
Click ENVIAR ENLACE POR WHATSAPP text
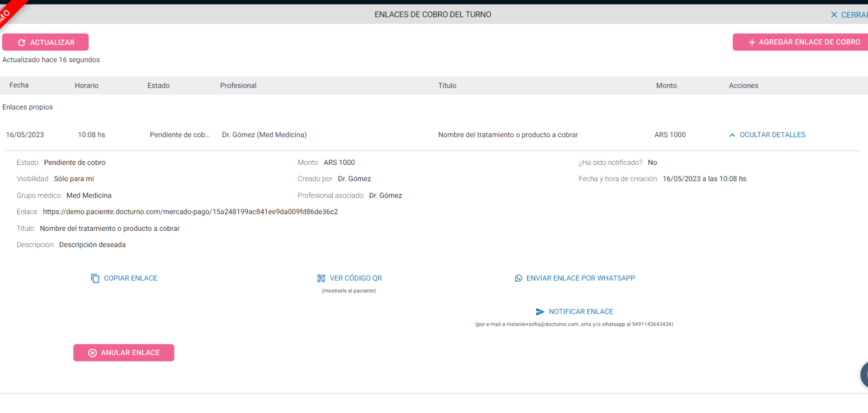[580, 278]
